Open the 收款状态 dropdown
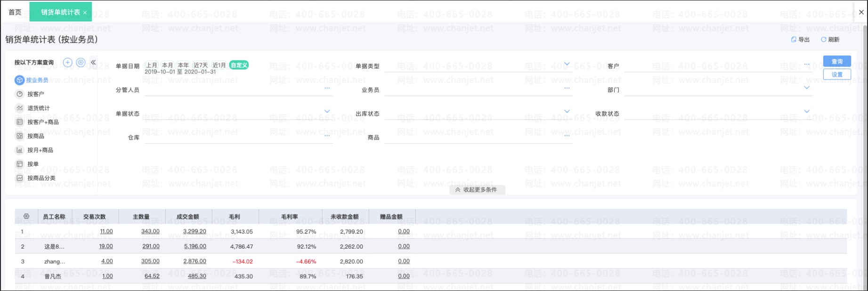868x291 pixels. [x=807, y=112]
